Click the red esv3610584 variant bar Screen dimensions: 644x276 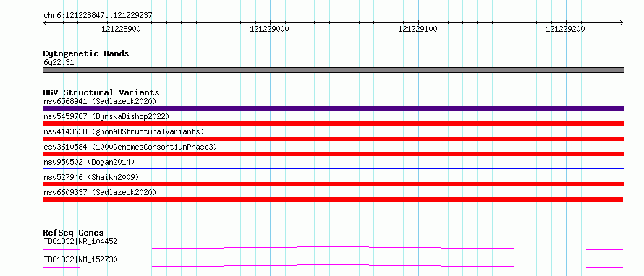pos(333,154)
